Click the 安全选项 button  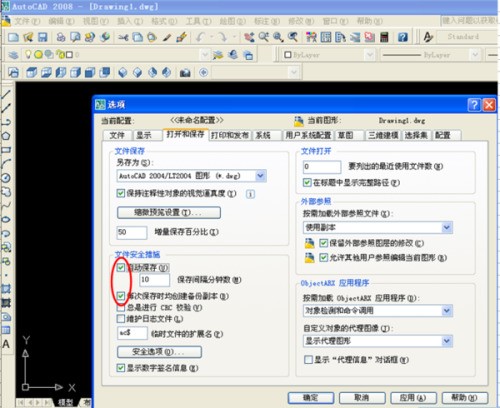point(159,352)
